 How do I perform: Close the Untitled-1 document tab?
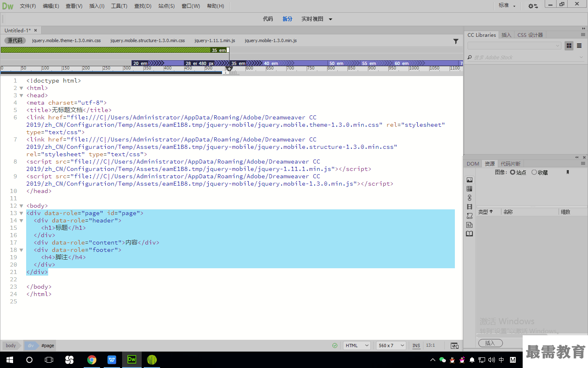[36, 30]
